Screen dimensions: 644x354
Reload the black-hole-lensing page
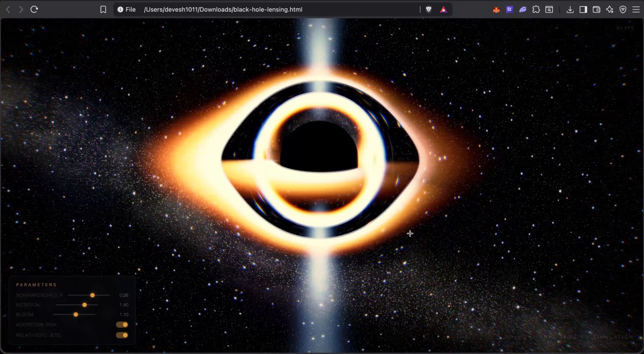[34, 9]
